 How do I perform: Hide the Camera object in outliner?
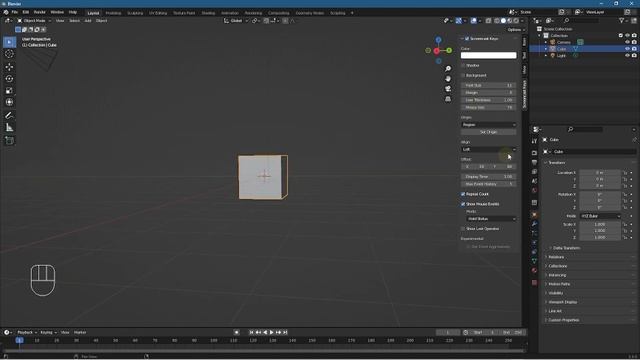pyautogui.click(x=627, y=42)
